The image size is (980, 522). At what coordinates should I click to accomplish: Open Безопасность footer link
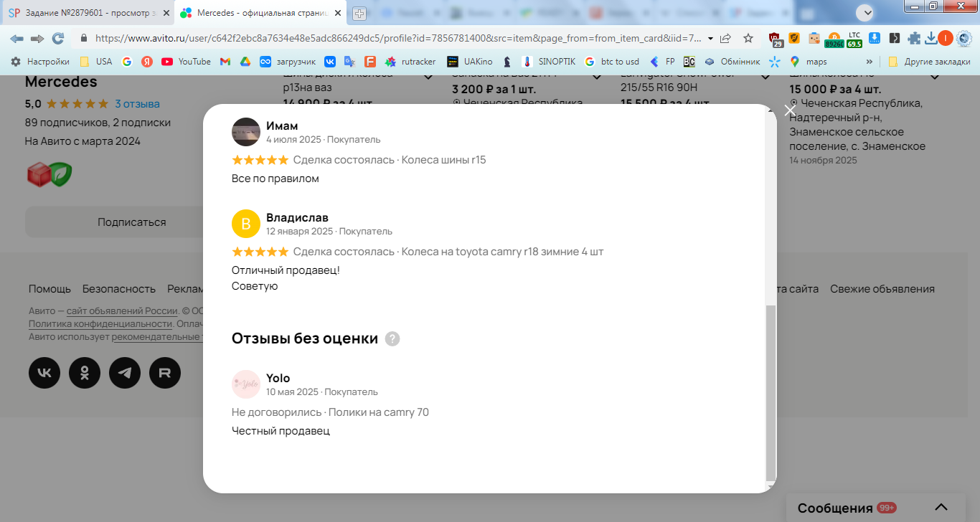pyautogui.click(x=119, y=289)
